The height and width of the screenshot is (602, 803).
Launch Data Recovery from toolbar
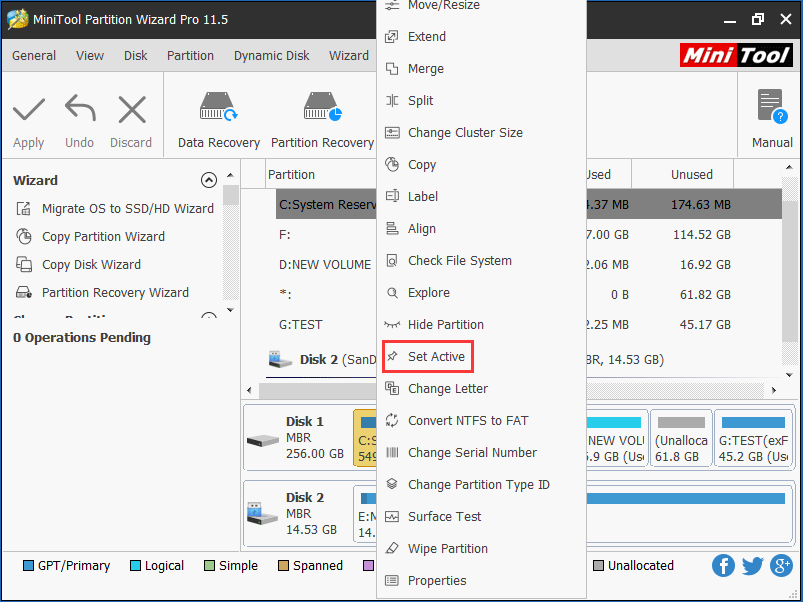pos(219,106)
